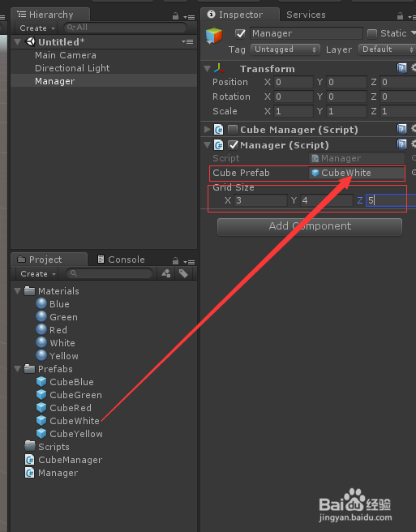Open Untitled scene options menu
416x532 pixels.
(x=187, y=41)
